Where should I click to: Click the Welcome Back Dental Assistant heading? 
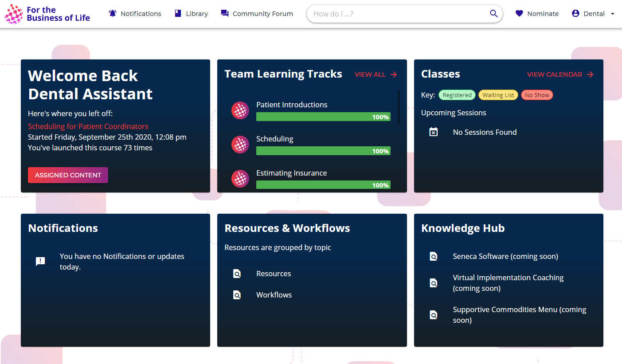point(90,85)
